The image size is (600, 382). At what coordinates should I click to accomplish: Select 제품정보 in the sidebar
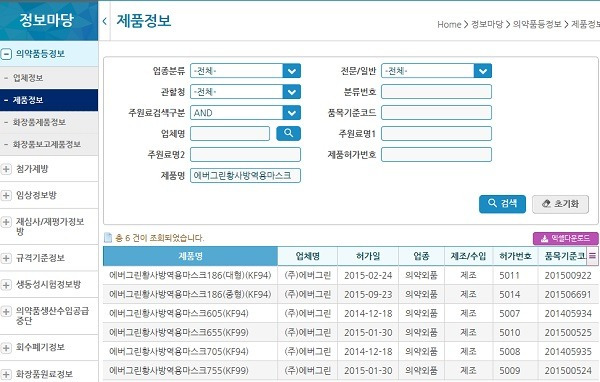click(x=49, y=100)
